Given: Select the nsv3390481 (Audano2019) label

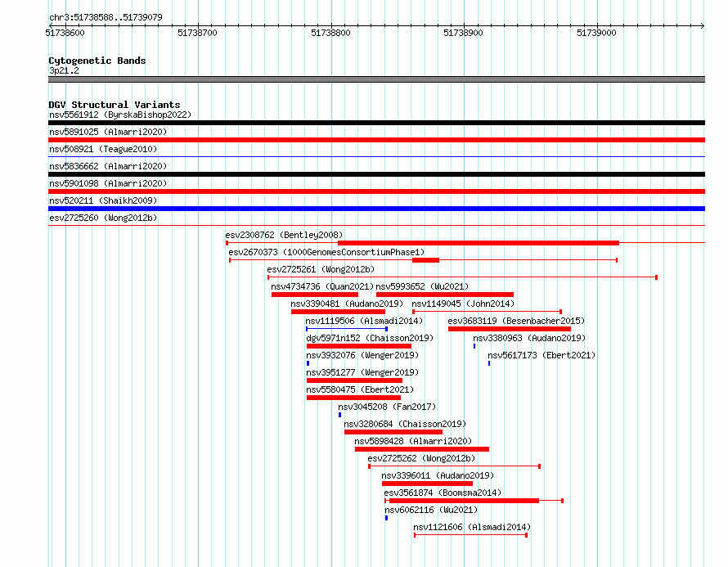Looking at the screenshot, I should point(347,304).
